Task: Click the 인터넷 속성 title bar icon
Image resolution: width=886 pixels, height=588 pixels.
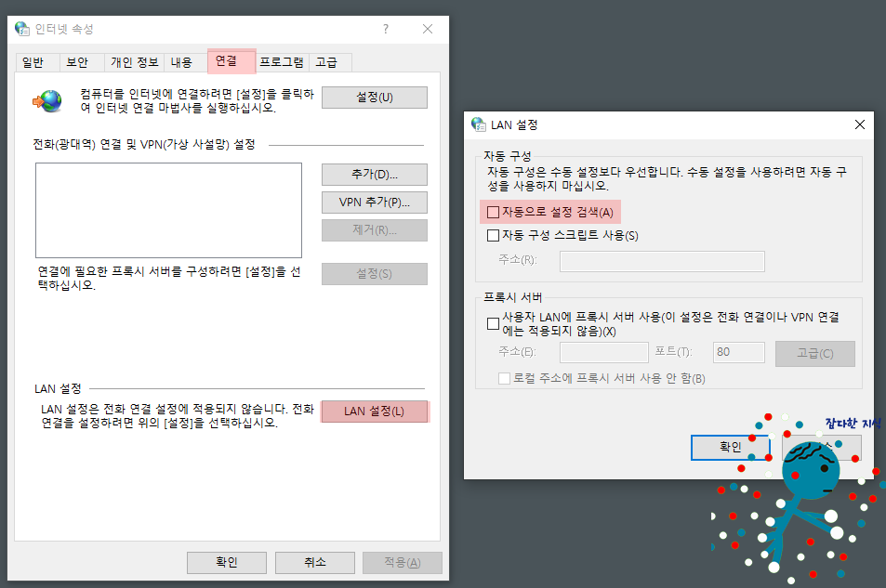Action: click(20, 29)
